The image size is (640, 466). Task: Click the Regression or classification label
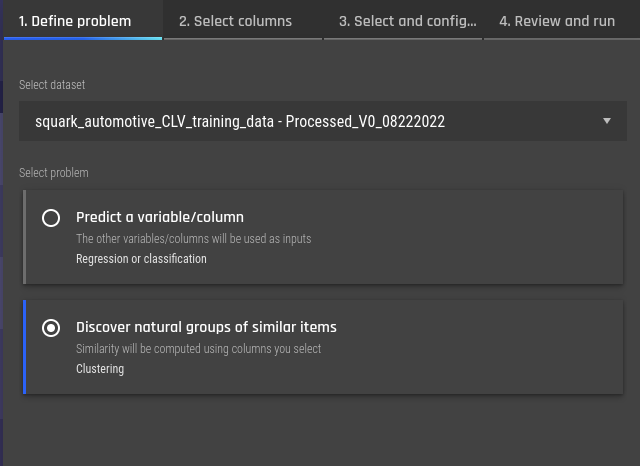pyautogui.click(x=141, y=259)
